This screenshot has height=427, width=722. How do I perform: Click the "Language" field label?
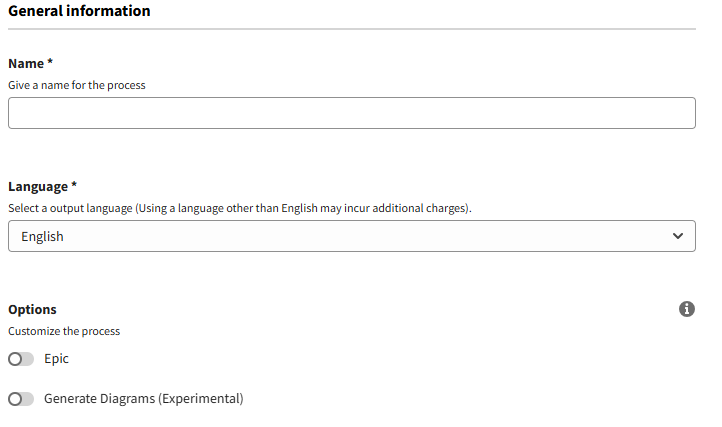[x=38, y=186]
